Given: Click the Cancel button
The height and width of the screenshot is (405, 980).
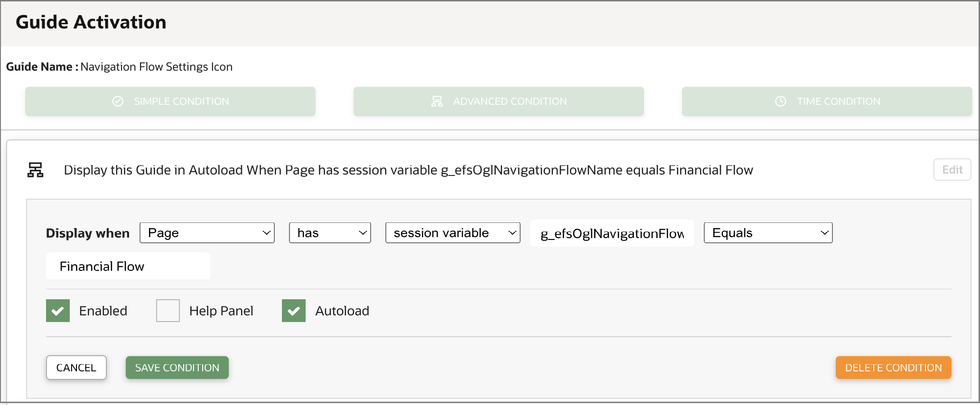Looking at the screenshot, I should (x=76, y=367).
